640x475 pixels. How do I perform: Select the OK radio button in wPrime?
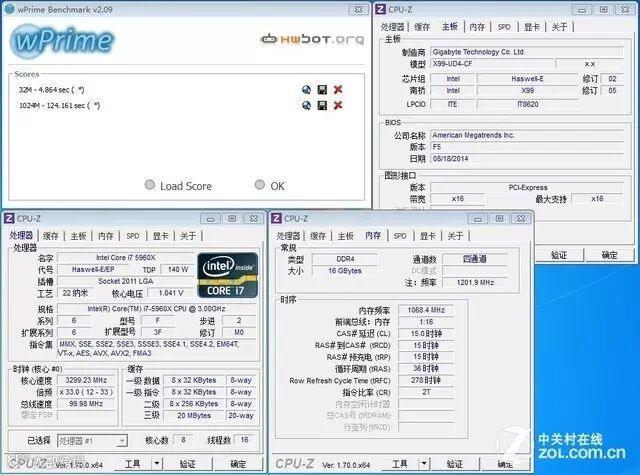pyautogui.click(x=260, y=185)
